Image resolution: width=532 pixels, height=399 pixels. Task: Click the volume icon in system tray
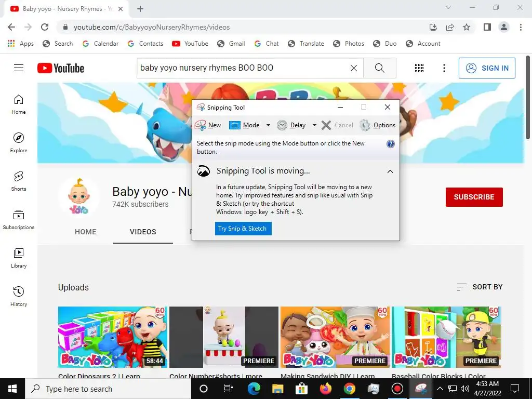(x=465, y=389)
